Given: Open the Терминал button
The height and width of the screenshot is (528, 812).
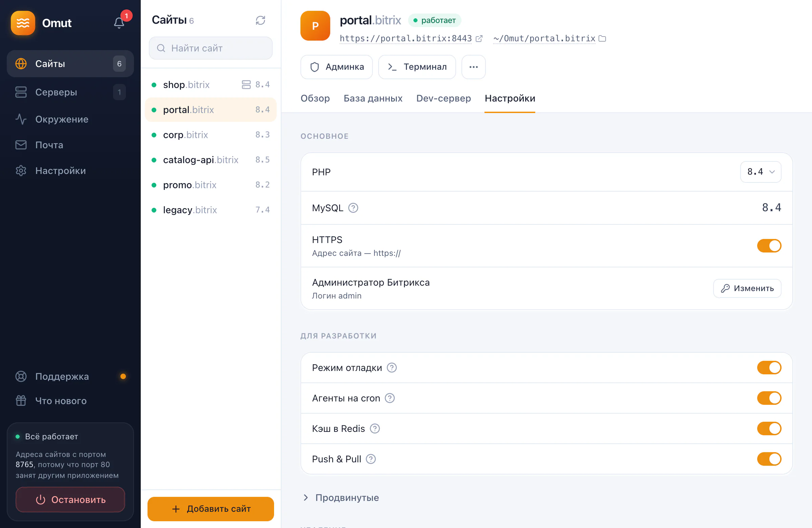Looking at the screenshot, I should [x=417, y=67].
